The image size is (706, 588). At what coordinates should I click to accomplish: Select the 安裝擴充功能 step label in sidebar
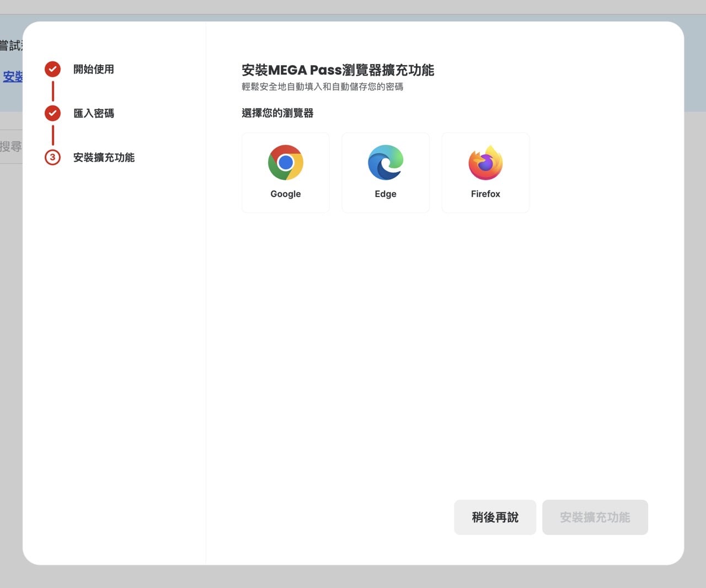tap(104, 158)
